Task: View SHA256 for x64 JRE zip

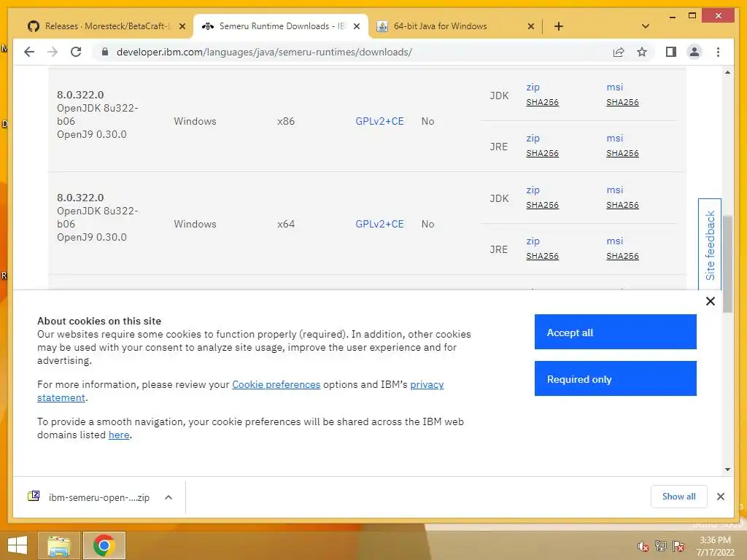Action: [x=542, y=256]
